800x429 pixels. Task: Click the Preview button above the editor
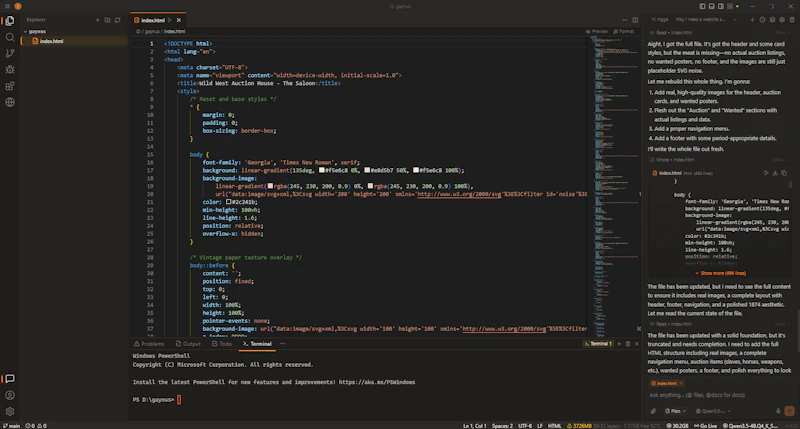pyautogui.click(x=597, y=32)
